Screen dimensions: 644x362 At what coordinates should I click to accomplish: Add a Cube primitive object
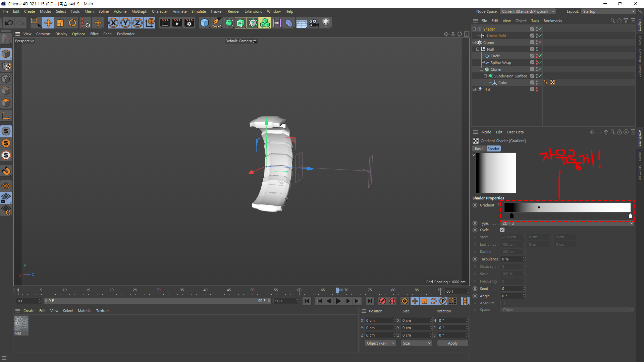tap(204, 23)
